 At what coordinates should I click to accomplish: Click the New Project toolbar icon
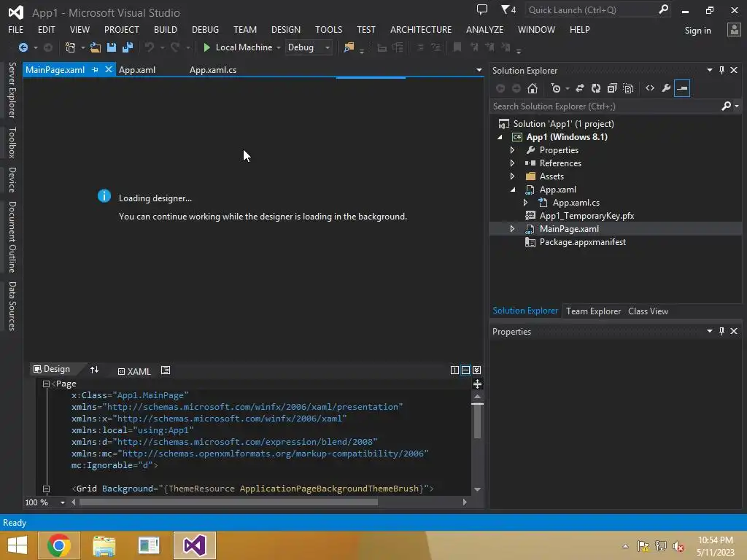coord(70,47)
